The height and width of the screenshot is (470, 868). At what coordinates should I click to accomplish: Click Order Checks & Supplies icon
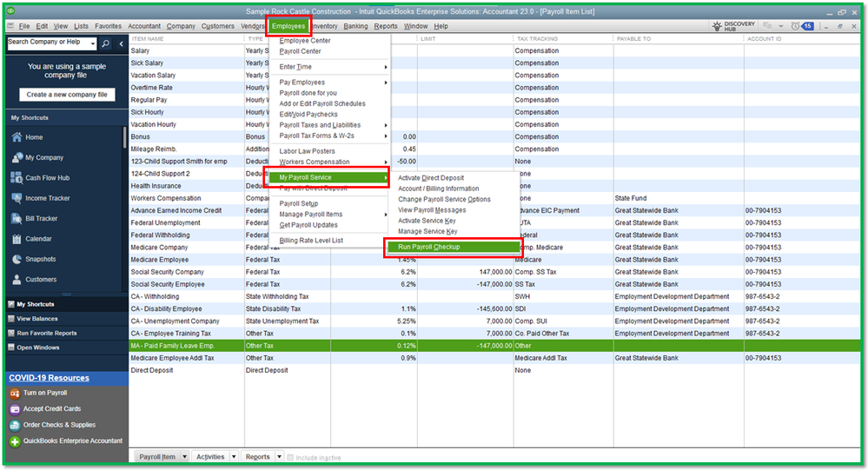point(15,425)
